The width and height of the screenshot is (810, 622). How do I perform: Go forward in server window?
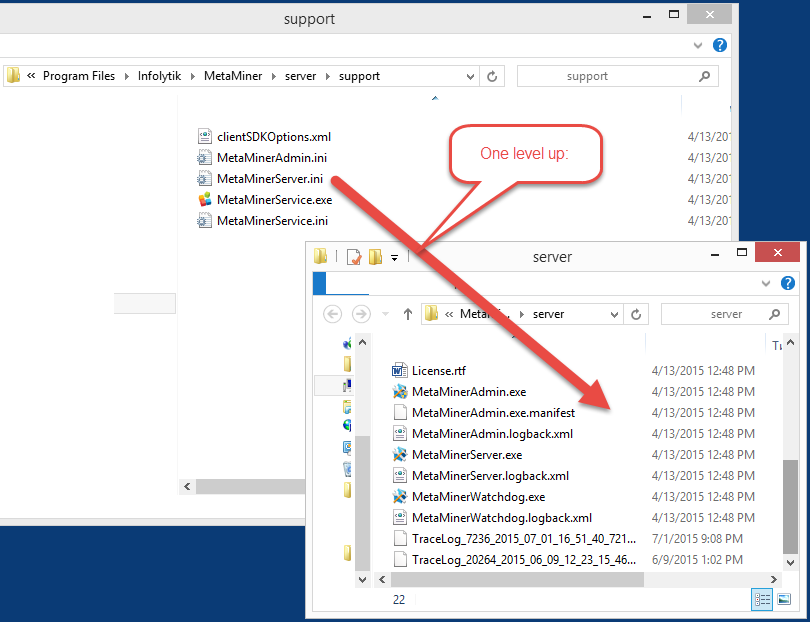click(361, 314)
